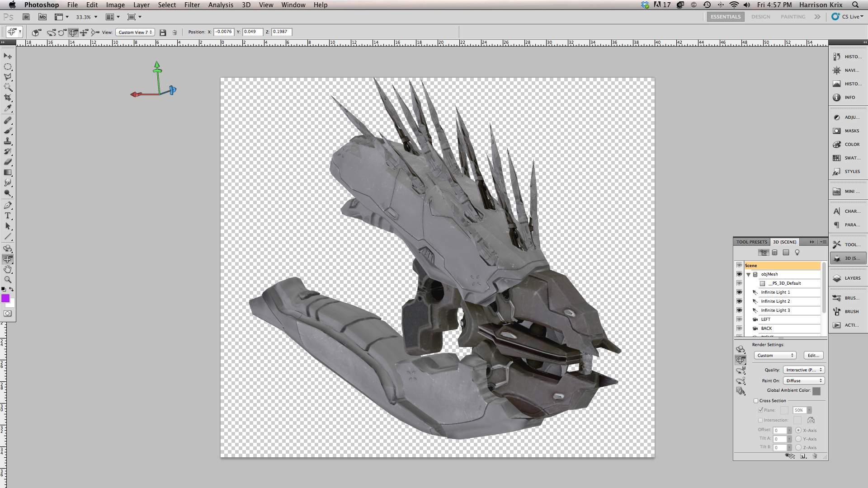
Task: Collapse the objMesh tree item
Action: [748, 274]
